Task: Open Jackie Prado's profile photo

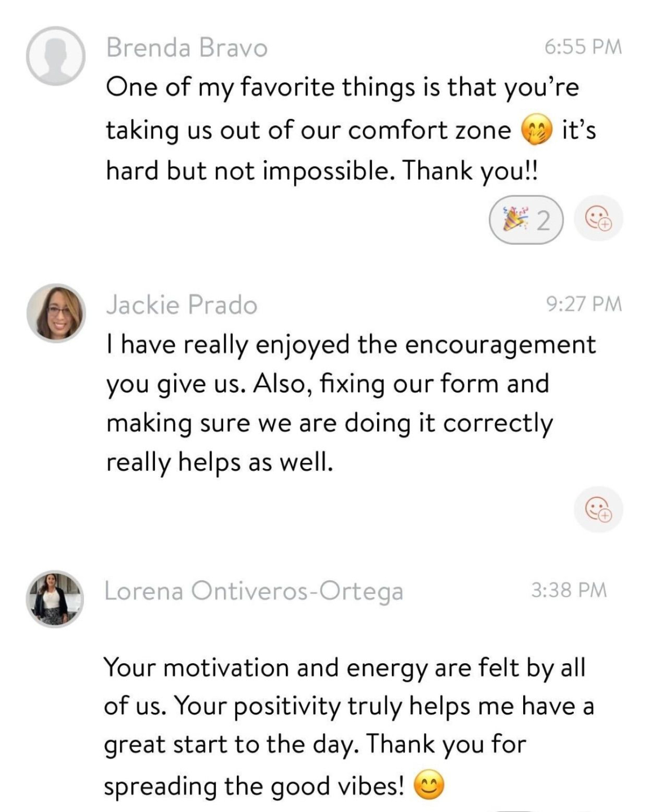Action: click(55, 313)
